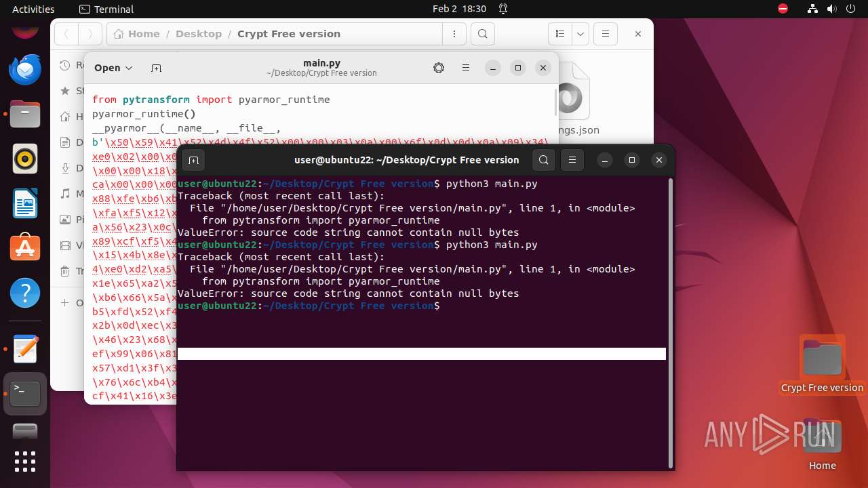Open the Files app in the dock
868x488 pixels.
tap(25, 115)
